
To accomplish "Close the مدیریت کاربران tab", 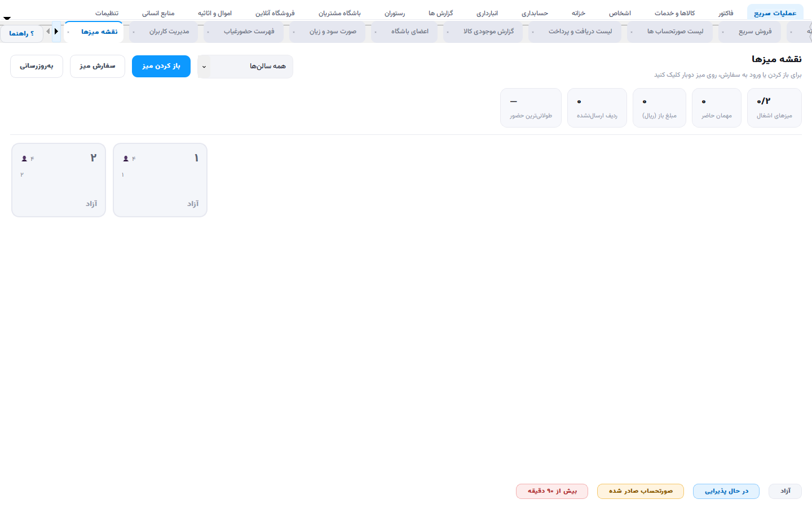I will pyautogui.click(x=133, y=32).
